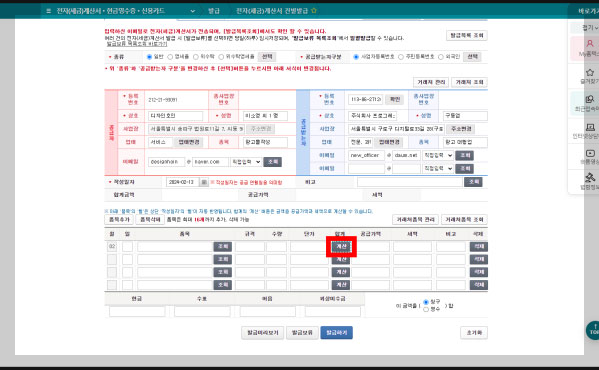The height and width of the screenshot is (370, 599).
Task: Open 전자(세금)계산서·현금영수증·신용카드 menu in top bar
Action: point(110,11)
